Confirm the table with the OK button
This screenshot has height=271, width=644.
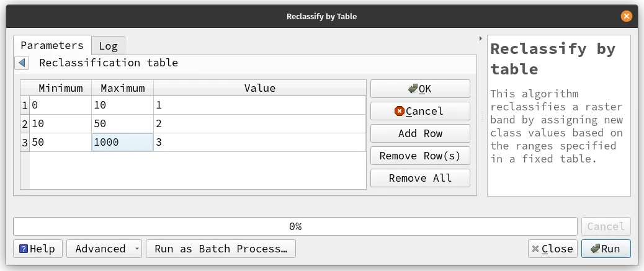[420, 89]
